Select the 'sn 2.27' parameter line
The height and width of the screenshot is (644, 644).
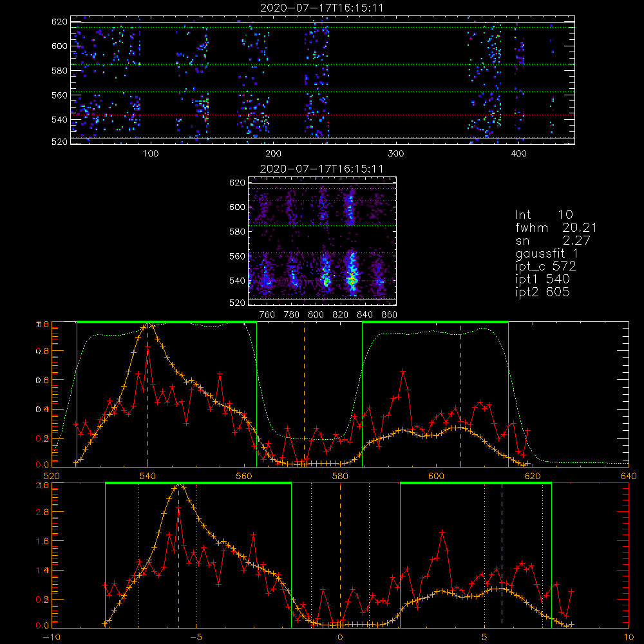click(553, 240)
